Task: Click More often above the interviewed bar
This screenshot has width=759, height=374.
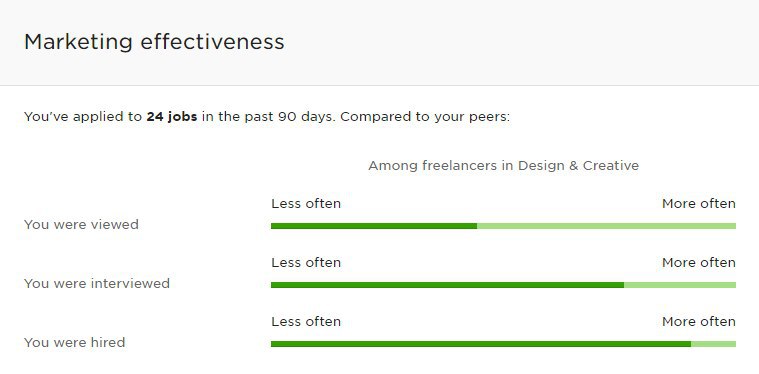Action: (x=699, y=263)
